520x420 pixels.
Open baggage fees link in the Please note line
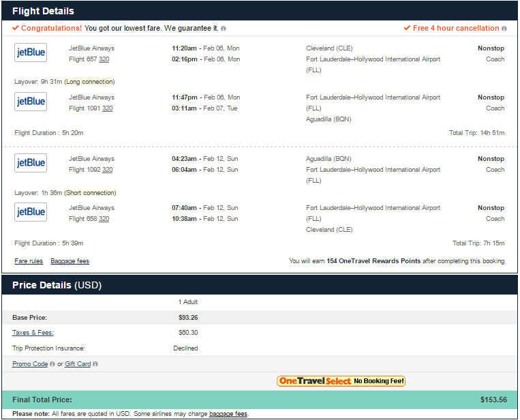pos(228,414)
